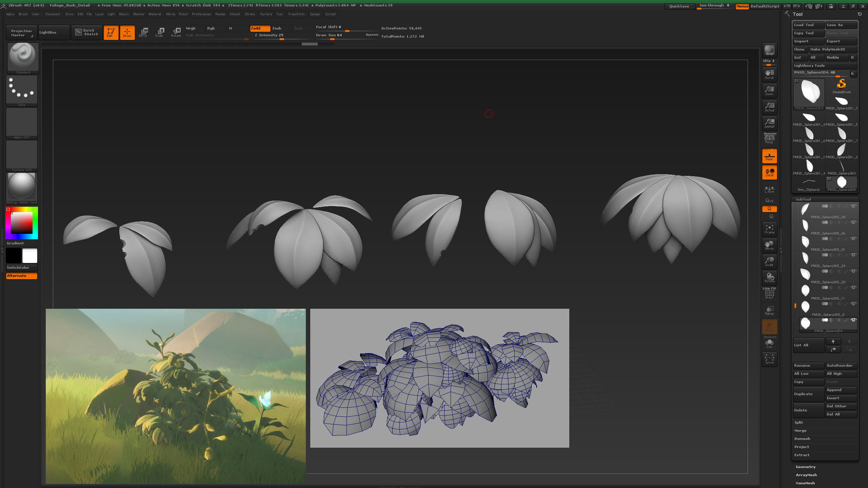Select the Frame view icon
Viewport: 868px width, 488px height.
[x=769, y=229]
